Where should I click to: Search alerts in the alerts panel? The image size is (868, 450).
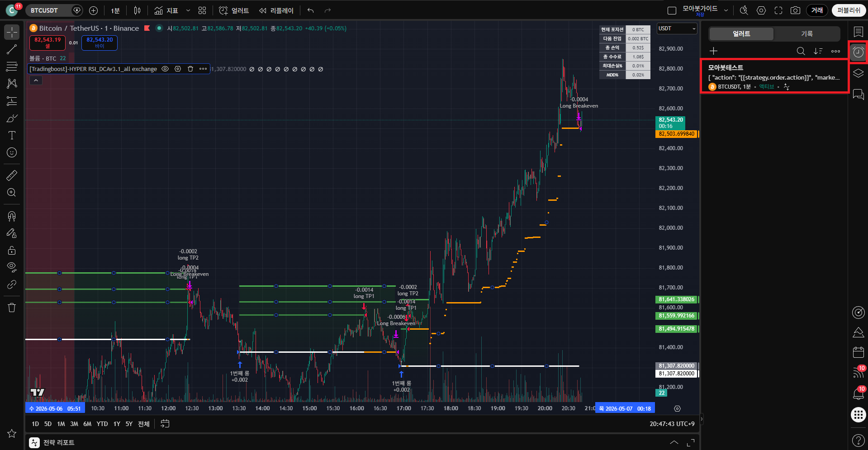(801, 51)
